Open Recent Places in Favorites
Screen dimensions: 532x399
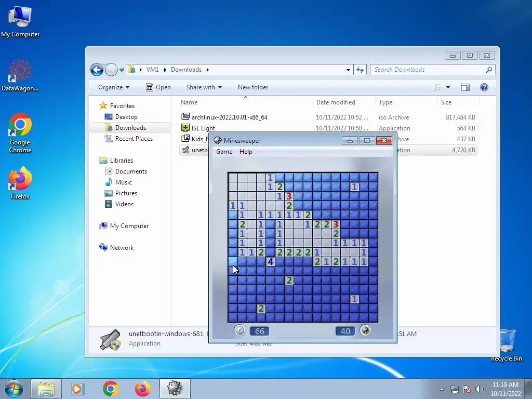point(134,138)
